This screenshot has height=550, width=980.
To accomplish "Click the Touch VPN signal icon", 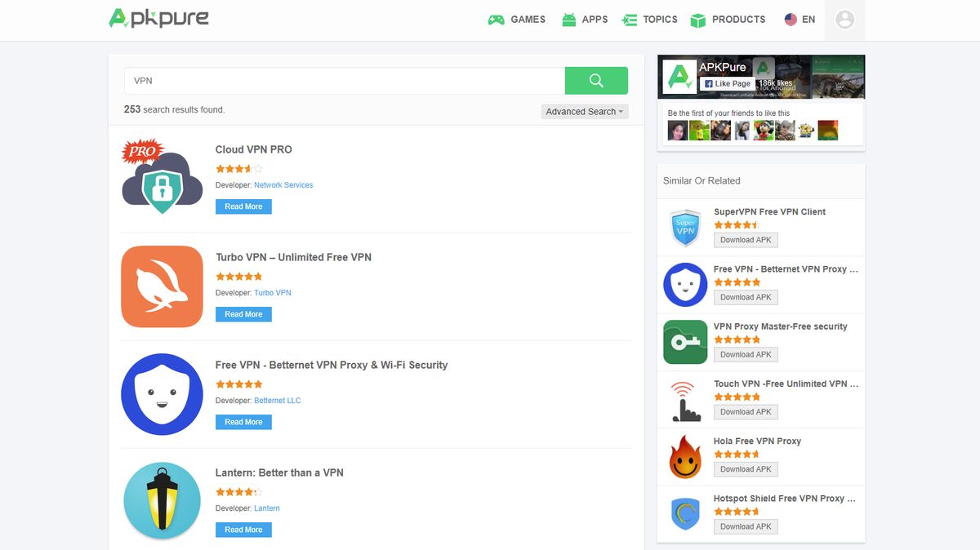I will (684, 398).
